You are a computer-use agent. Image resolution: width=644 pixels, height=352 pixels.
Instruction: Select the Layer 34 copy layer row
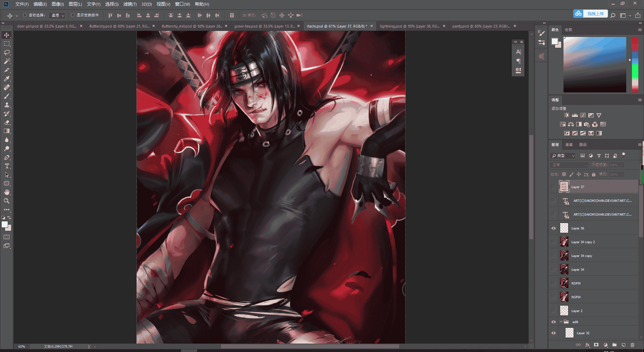[x=598, y=256]
